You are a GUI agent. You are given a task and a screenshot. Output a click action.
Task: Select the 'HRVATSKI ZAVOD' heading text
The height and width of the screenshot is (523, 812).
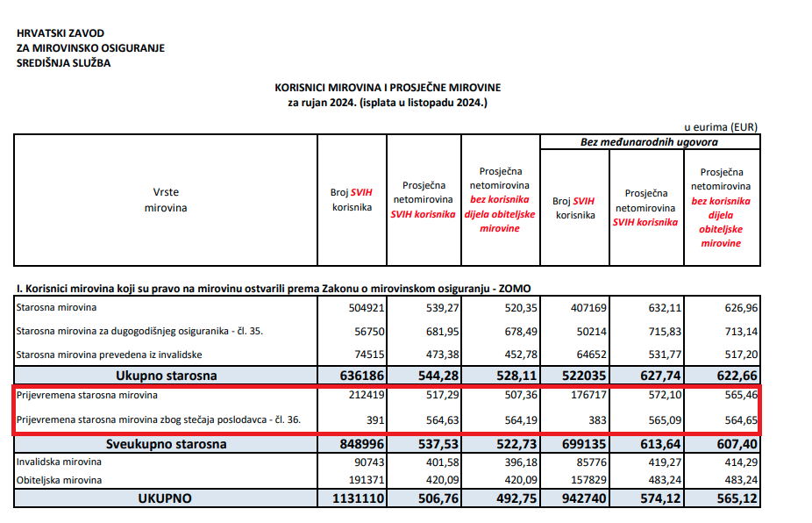(x=61, y=33)
